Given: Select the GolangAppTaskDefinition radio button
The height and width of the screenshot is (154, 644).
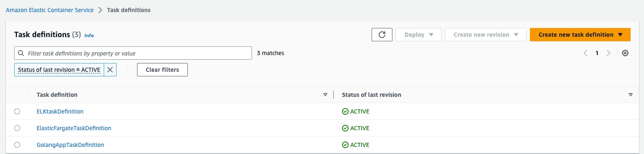Looking at the screenshot, I should point(17,145).
